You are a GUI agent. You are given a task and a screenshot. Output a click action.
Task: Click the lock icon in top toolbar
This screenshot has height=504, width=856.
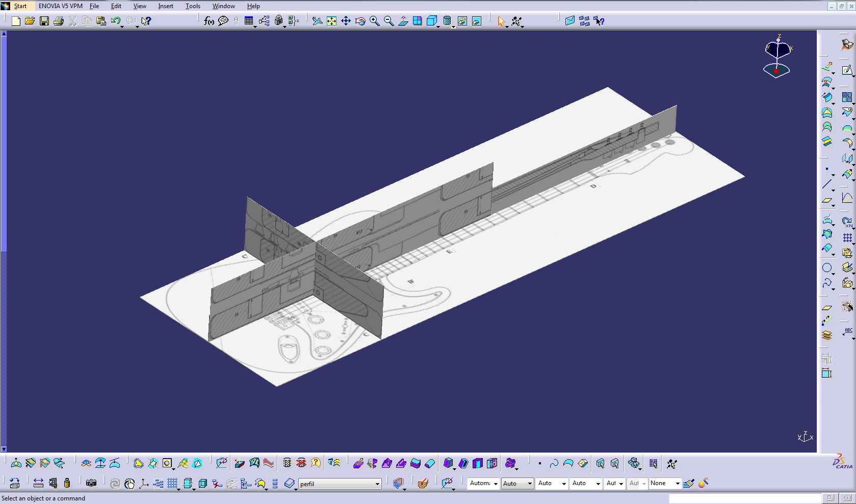279,21
